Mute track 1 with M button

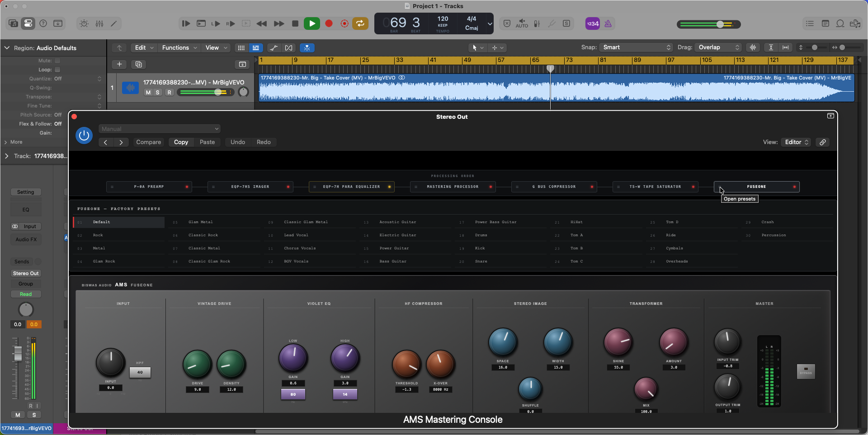[148, 92]
